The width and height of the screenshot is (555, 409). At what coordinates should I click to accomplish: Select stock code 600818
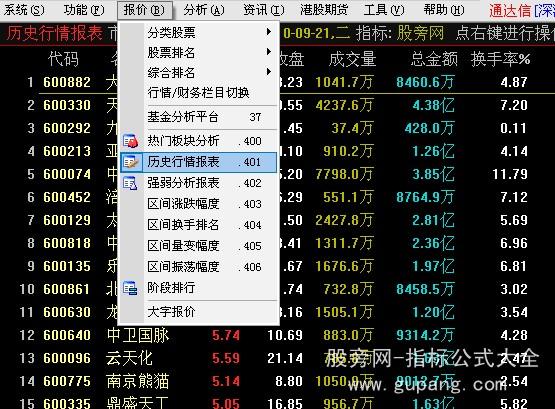coord(67,243)
